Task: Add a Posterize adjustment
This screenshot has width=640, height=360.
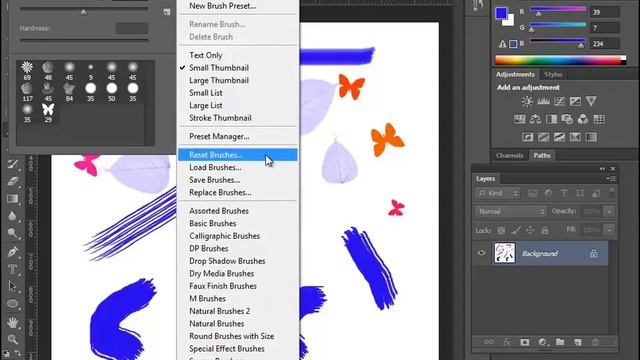Action: click(543, 137)
